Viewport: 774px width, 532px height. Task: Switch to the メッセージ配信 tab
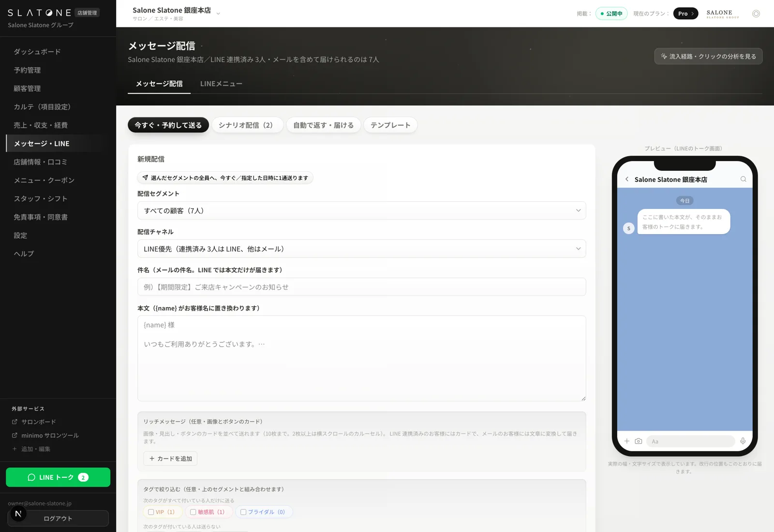[x=159, y=84]
